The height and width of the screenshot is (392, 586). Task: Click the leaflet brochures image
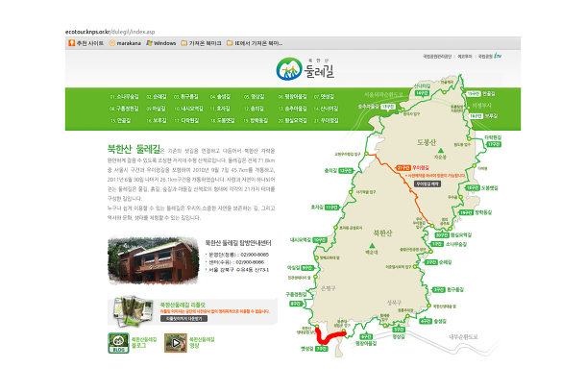(133, 311)
